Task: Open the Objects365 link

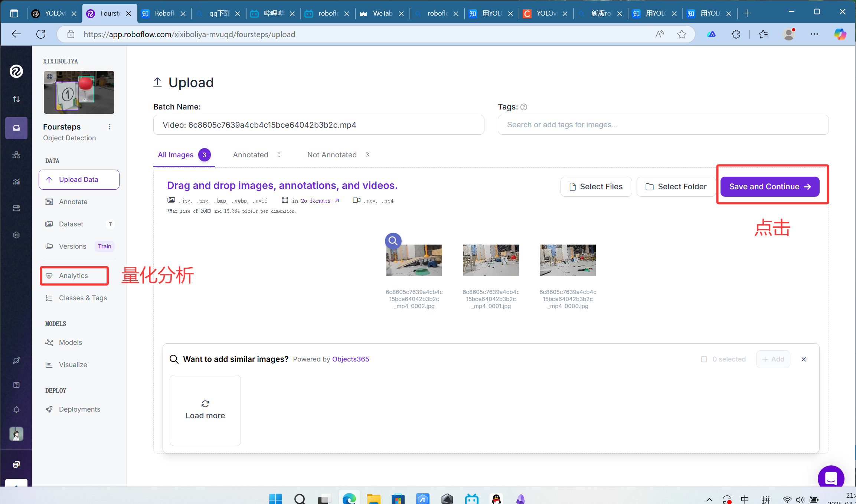Action: click(x=350, y=359)
